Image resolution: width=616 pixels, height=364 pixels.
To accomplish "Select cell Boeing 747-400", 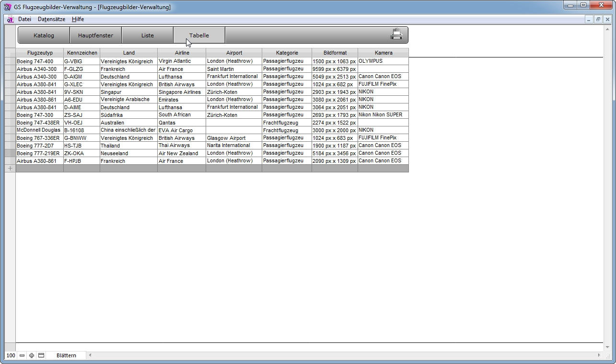I will click(x=40, y=61).
